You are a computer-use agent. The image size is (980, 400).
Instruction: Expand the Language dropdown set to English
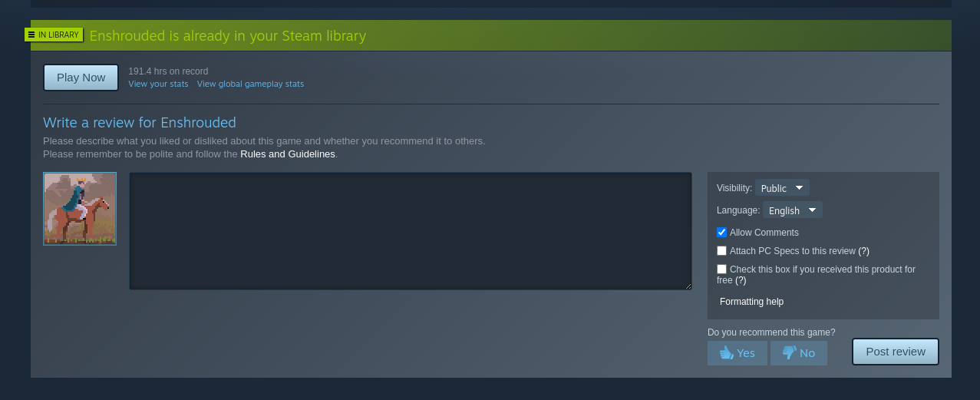tap(792, 210)
